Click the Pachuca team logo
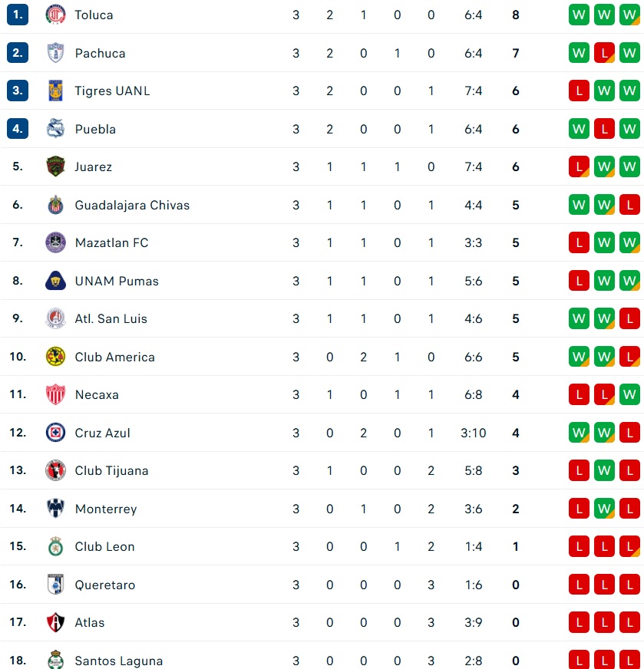Viewport: 644px width, 669px height. (x=55, y=53)
